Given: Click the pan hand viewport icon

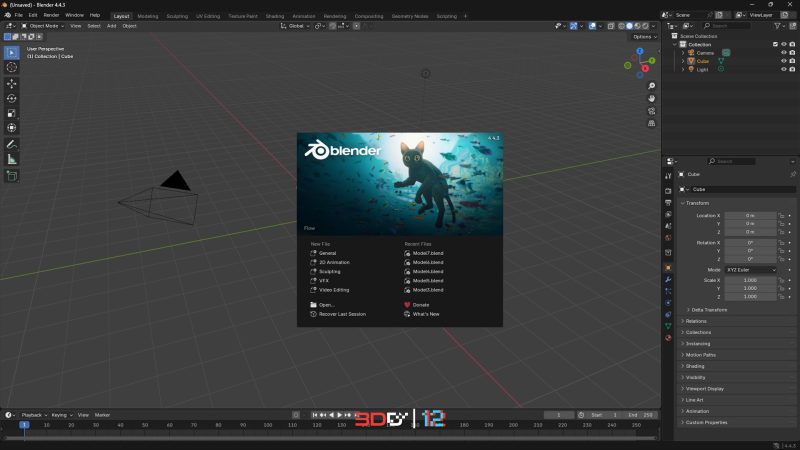Looking at the screenshot, I should (652, 99).
